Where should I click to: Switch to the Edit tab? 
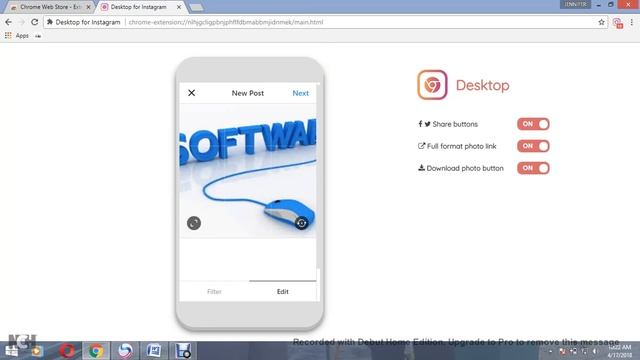[282, 291]
